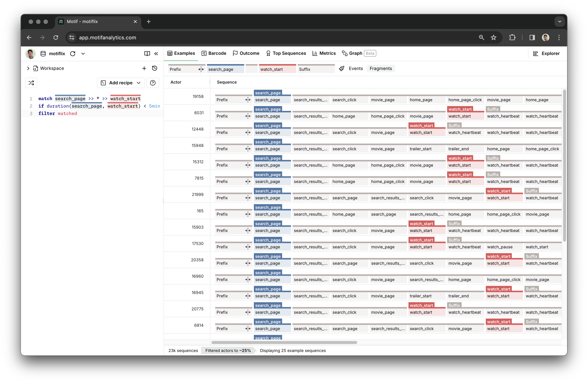Click Filtered actors to ~25% status
The width and height of the screenshot is (588, 383).
pyautogui.click(x=228, y=350)
